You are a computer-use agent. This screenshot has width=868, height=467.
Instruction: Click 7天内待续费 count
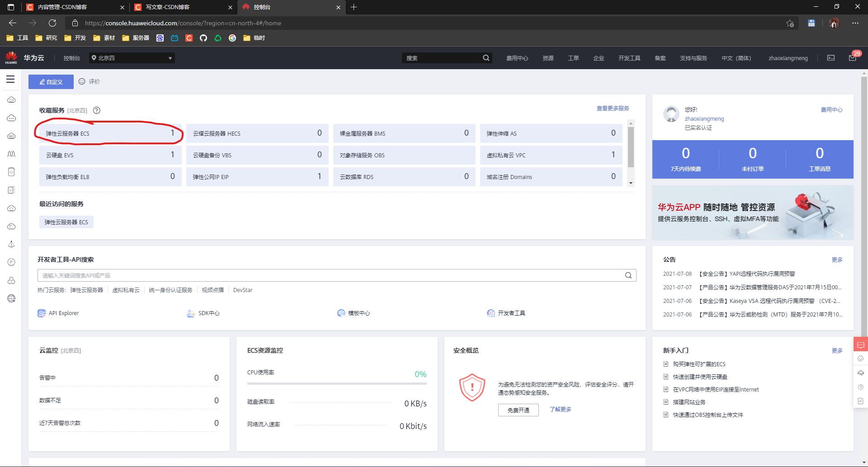pos(686,154)
